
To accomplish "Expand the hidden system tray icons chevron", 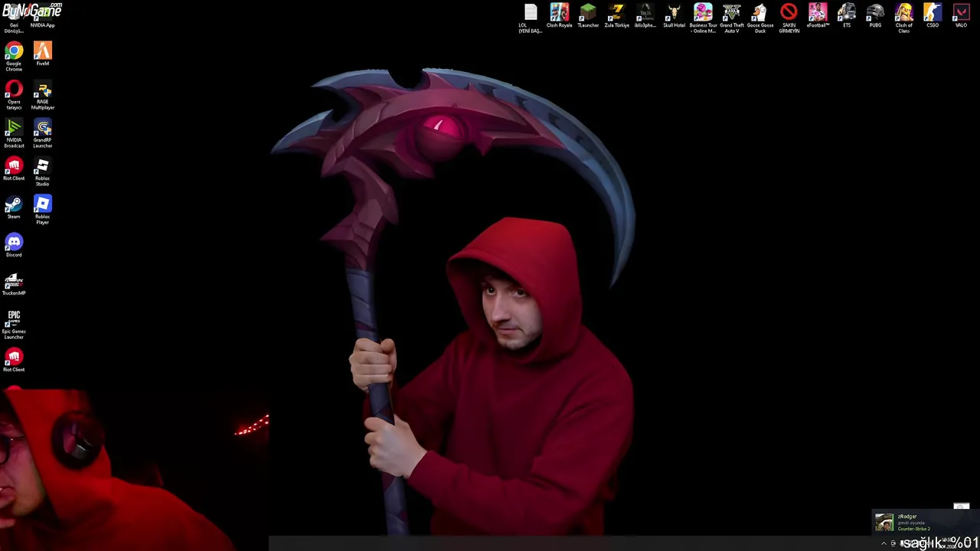I will coord(884,543).
